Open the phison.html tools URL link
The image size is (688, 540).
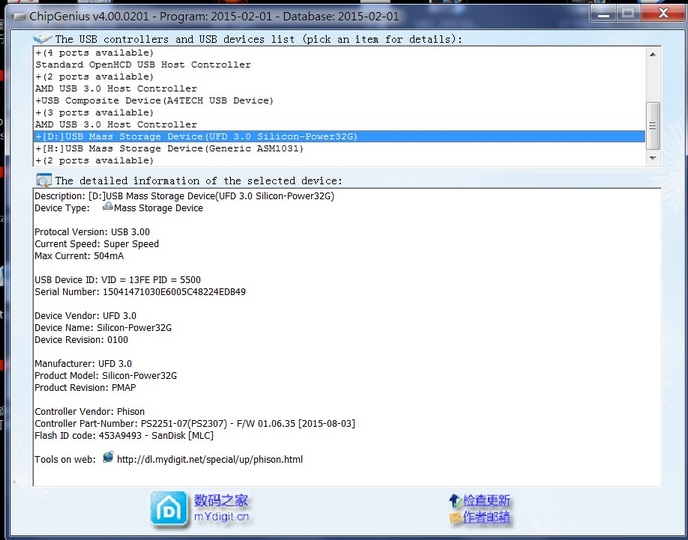tap(210, 459)
